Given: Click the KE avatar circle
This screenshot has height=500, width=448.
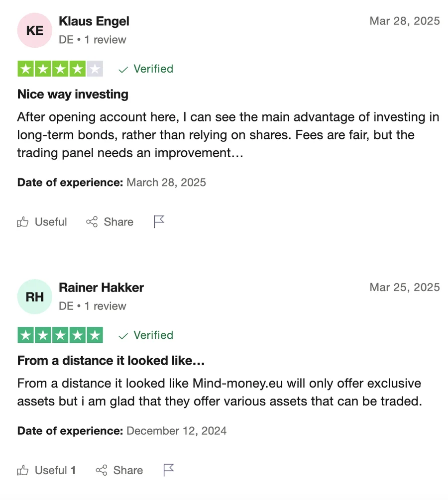Looking at the screenshot, I should (34, 30).
